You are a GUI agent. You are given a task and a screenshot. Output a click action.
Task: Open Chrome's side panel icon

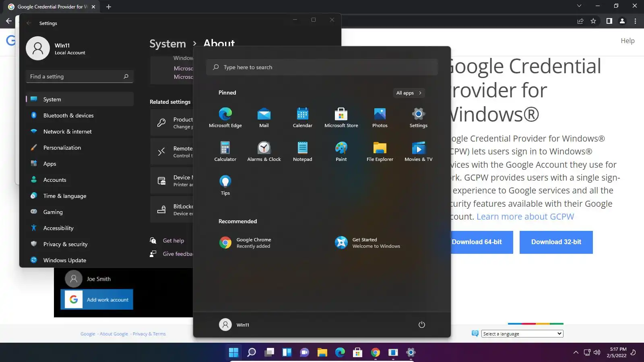[609, 21]
